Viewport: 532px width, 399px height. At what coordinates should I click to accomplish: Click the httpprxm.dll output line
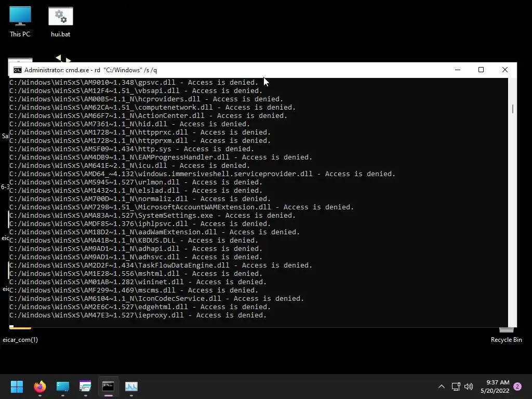coord(140,140)
